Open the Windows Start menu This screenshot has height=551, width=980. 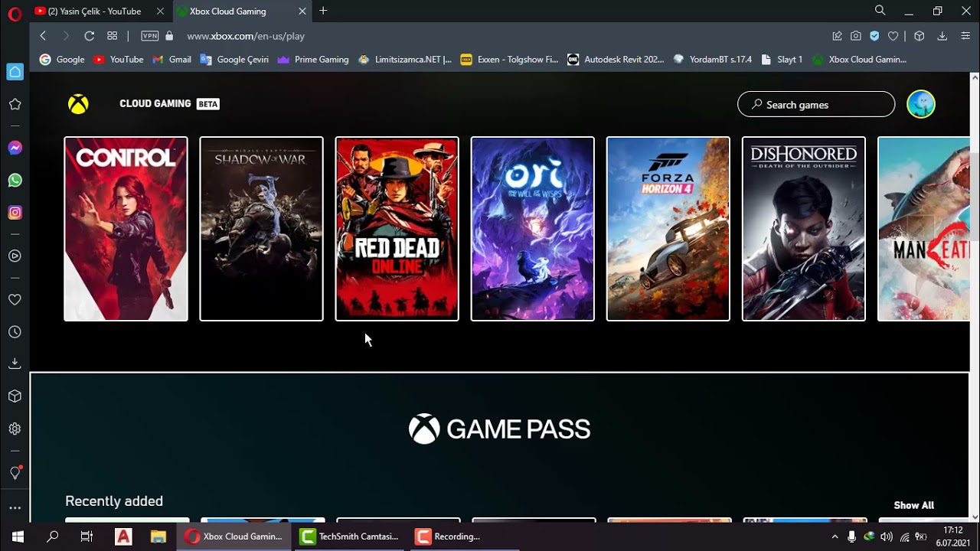click(x=18, y=536)
